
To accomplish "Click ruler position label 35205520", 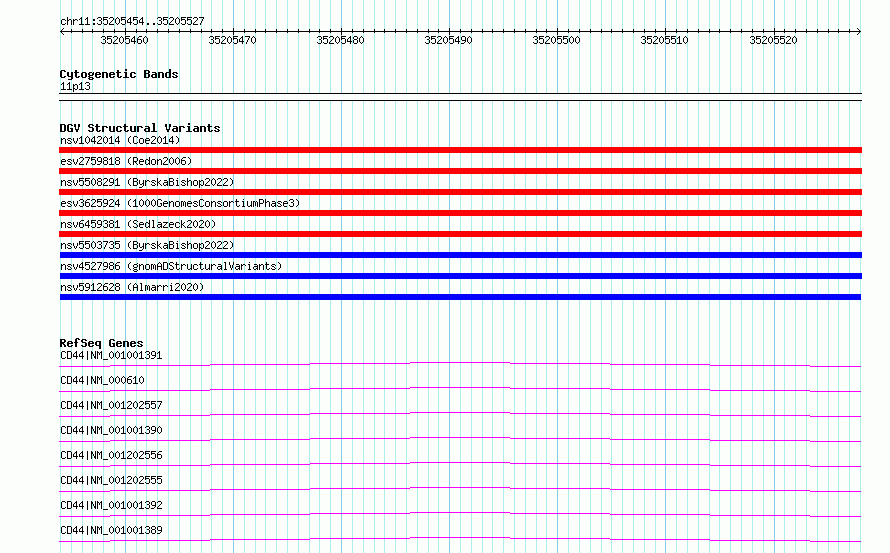I will click(773, 40).
